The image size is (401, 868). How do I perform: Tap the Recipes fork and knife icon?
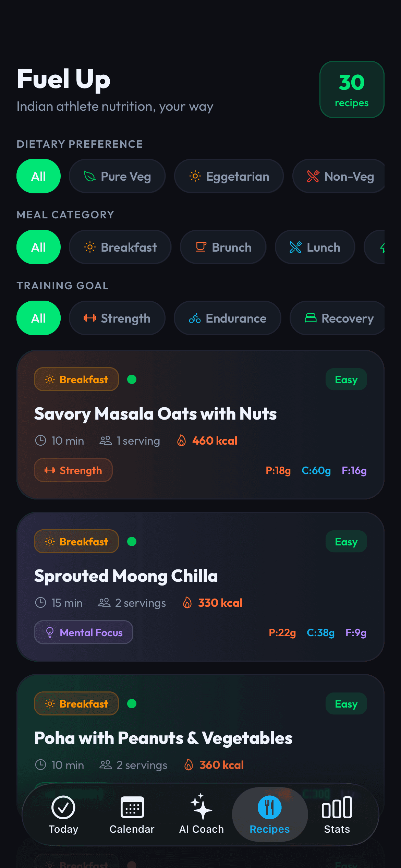(270, 807)
